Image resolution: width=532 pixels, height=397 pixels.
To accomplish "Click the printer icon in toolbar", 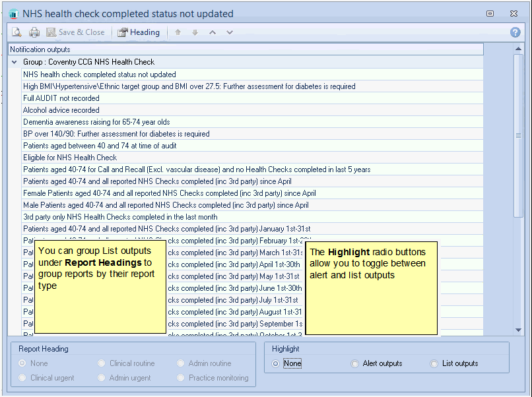I will click(34, 32).
